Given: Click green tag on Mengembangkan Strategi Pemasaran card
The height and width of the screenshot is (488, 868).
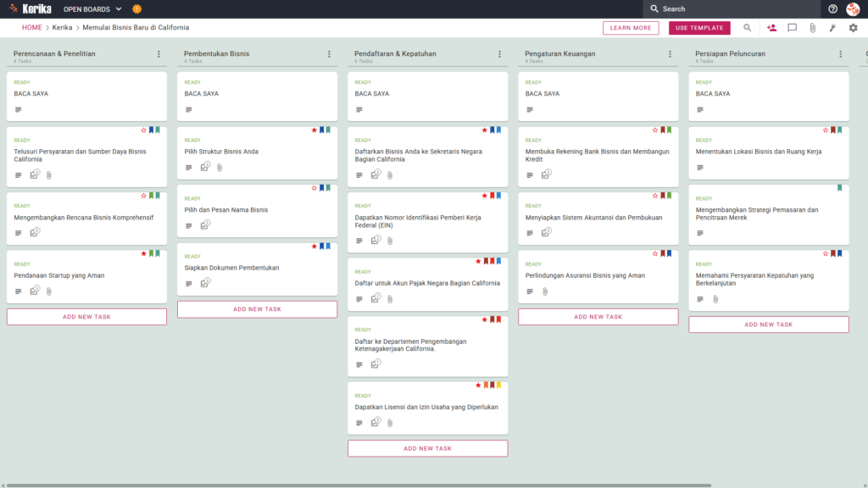Looking at the screenshot, I should [x=840, y=188].
